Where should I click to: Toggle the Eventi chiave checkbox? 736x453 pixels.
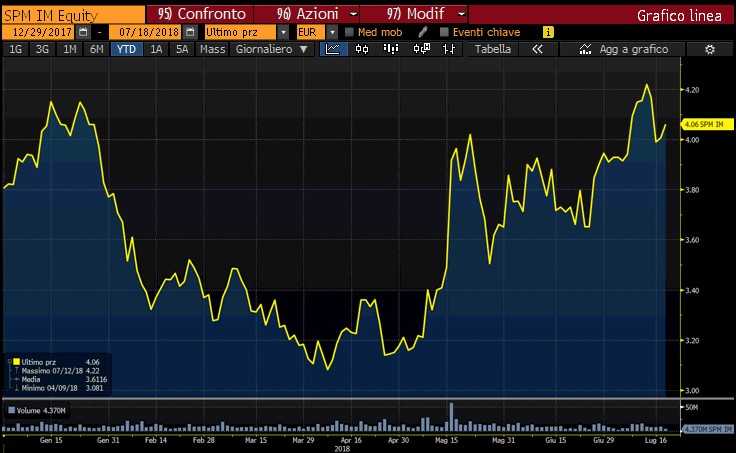coord(442,32)
